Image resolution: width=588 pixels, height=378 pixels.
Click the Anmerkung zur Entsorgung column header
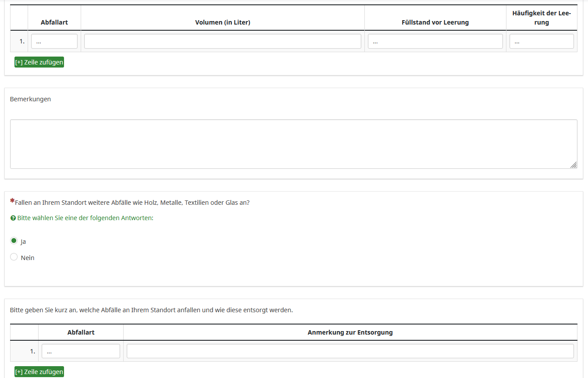click(350, 332)
